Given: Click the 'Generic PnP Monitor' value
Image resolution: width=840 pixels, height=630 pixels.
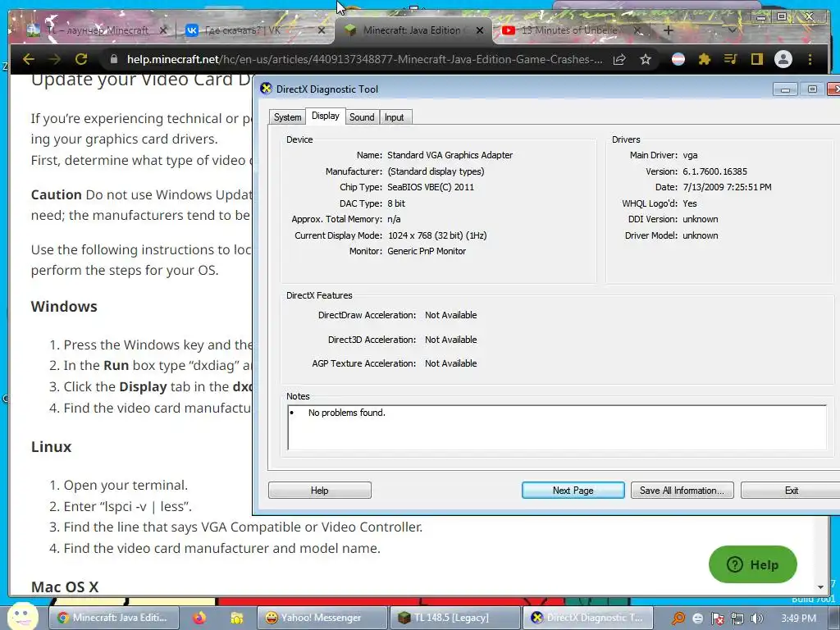Looking at the screenshot, I should click(x=427, y=251).
